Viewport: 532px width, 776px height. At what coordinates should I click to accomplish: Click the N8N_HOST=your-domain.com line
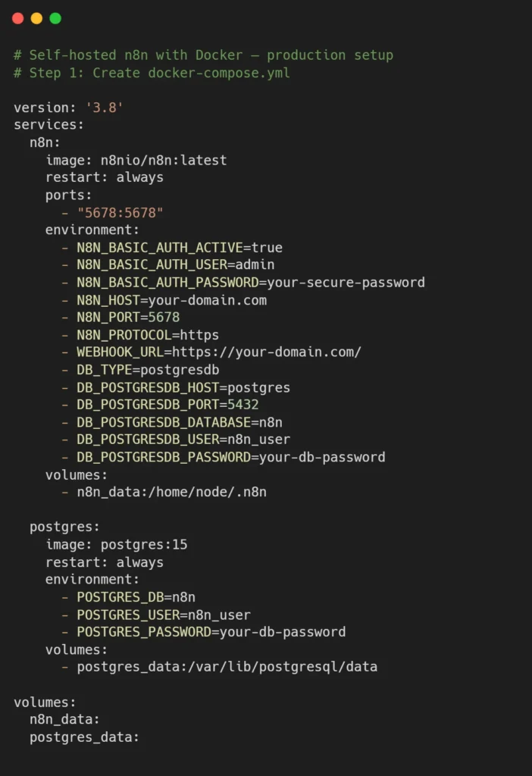(172, 300)
